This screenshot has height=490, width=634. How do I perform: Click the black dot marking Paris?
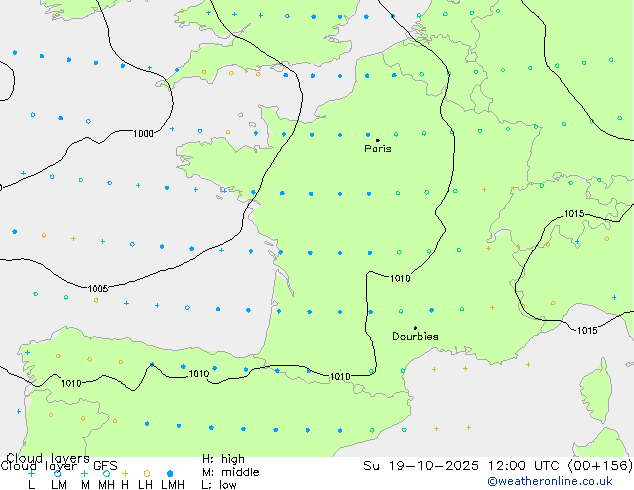click(378, 140)
